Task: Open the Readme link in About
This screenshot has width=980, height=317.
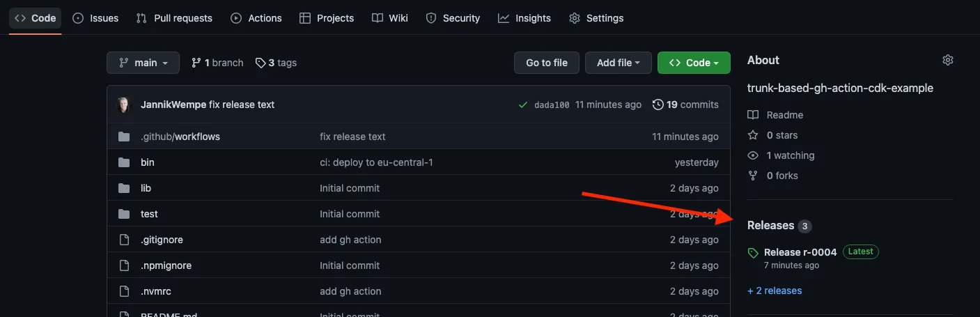Action: 784,115
